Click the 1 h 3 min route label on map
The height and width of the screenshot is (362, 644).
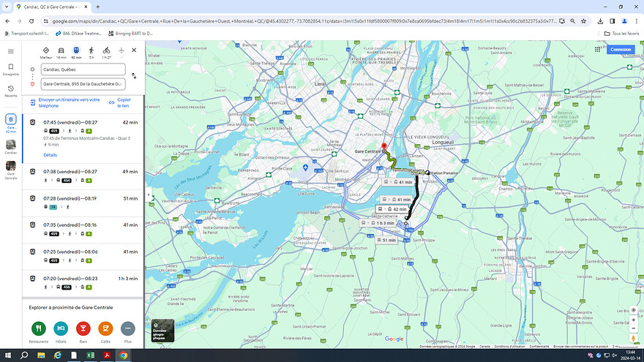click(378, 223)
